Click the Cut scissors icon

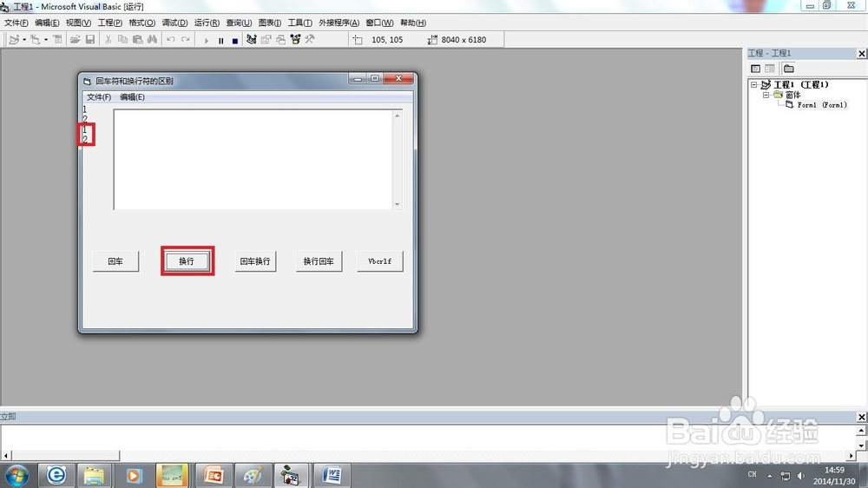(x=108, y=39)
